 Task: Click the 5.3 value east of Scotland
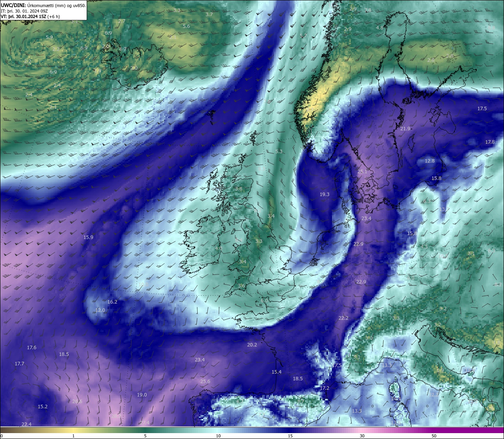click(x=279, y=152)
